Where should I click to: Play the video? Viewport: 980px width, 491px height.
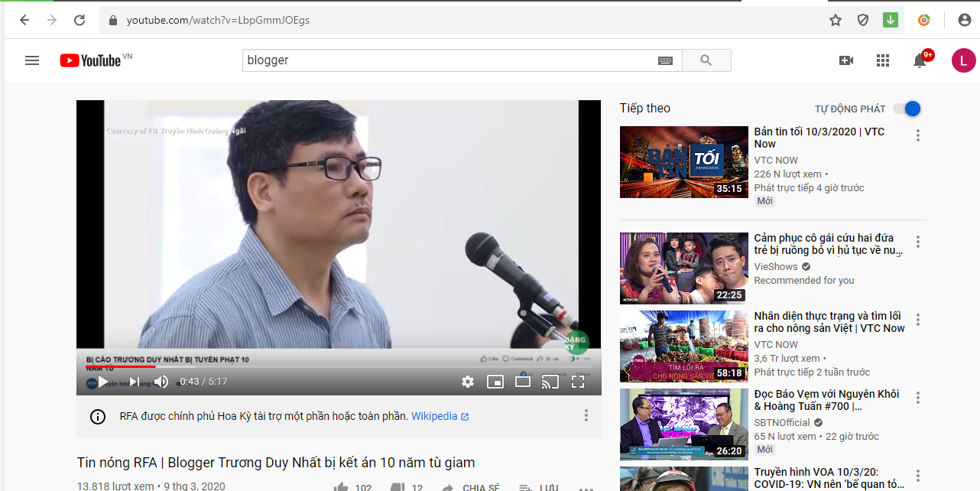[102, 382]
